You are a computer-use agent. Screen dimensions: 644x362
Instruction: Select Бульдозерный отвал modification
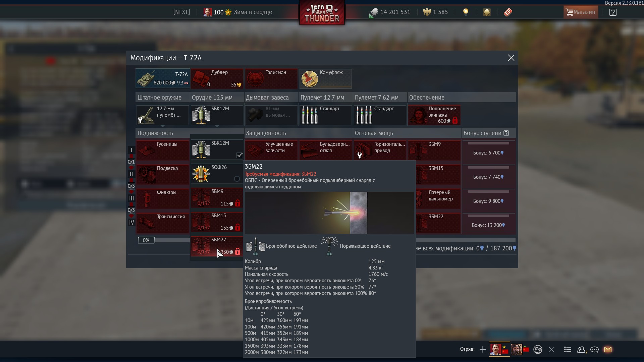coord(325,150)
